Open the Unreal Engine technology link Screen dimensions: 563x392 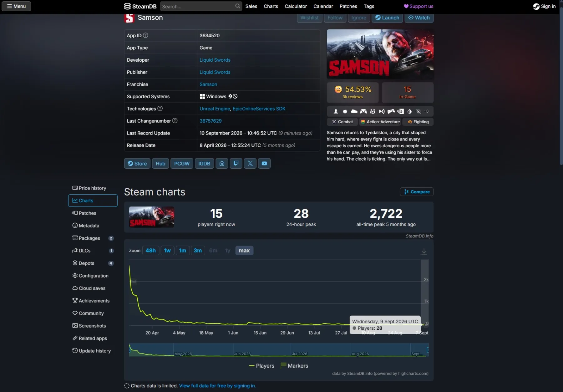215,109
